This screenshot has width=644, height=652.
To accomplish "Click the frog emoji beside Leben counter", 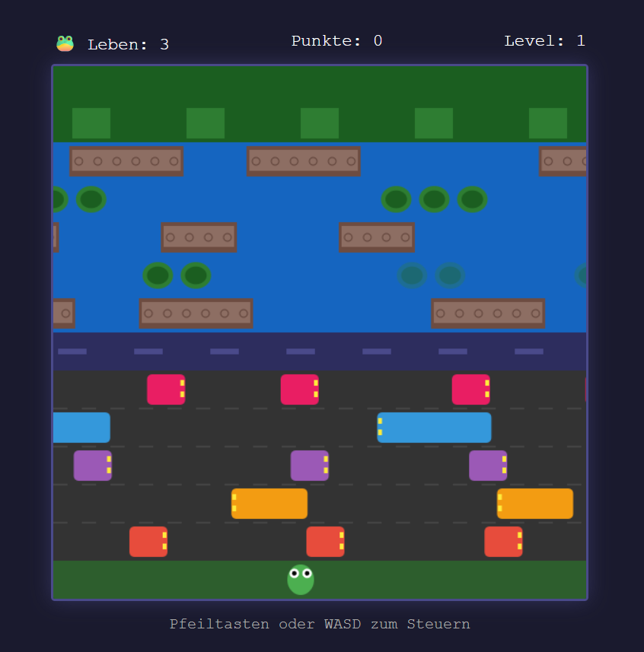I will pyautogui.click(x=65, y=43).
